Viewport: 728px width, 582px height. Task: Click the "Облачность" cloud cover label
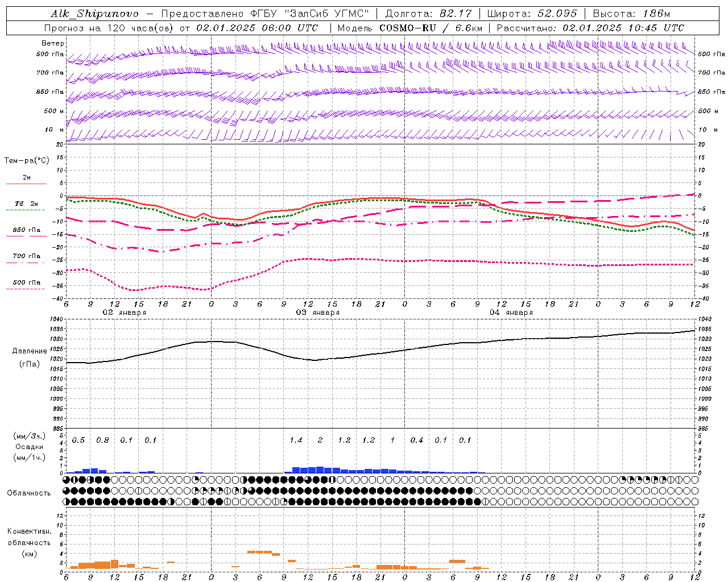click(28, 493)
